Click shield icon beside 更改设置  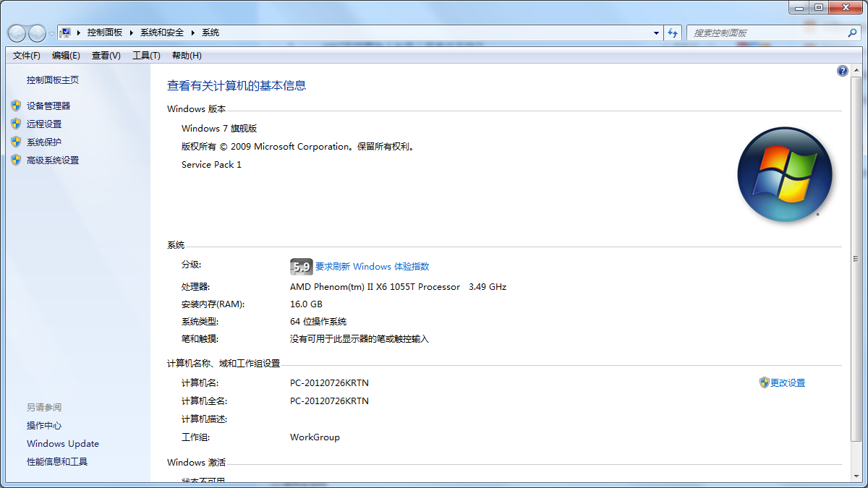[764, 382]
